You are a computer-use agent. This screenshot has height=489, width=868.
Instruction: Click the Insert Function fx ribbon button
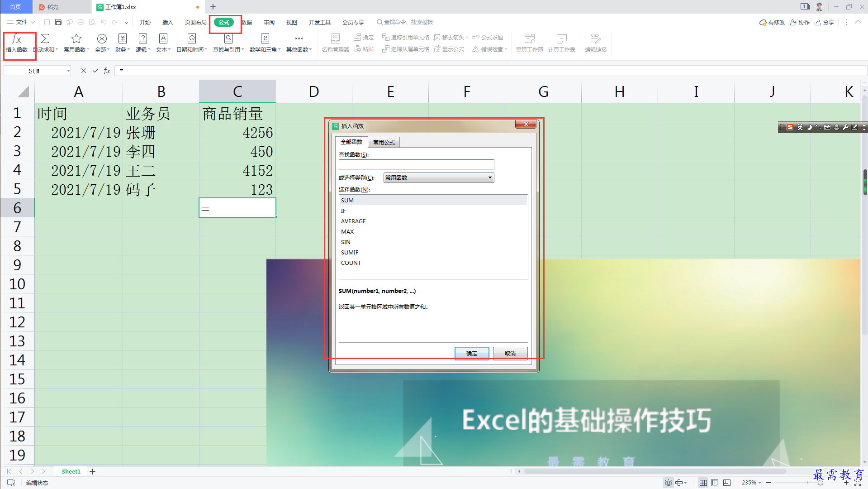pyautogui.click(x=17, y=43)
